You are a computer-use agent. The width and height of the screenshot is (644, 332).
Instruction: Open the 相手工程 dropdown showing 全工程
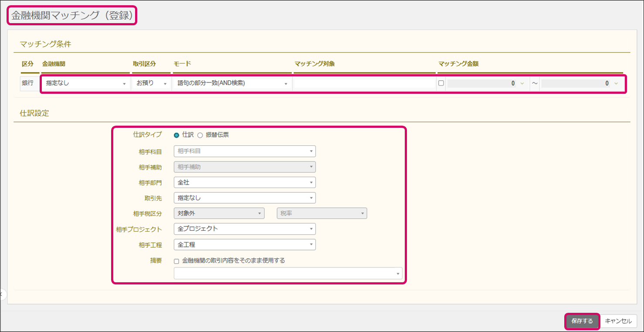[x=244, y=245]
